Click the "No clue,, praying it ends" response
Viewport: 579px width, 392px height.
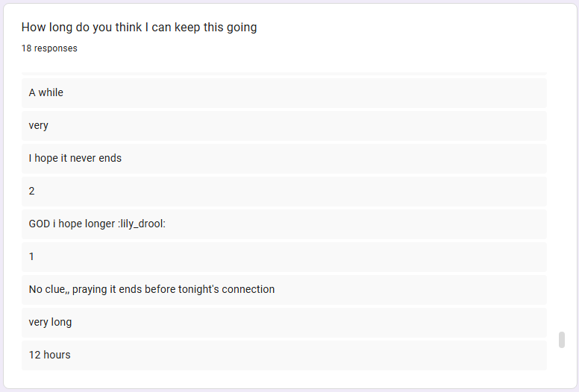click(284, 290)
